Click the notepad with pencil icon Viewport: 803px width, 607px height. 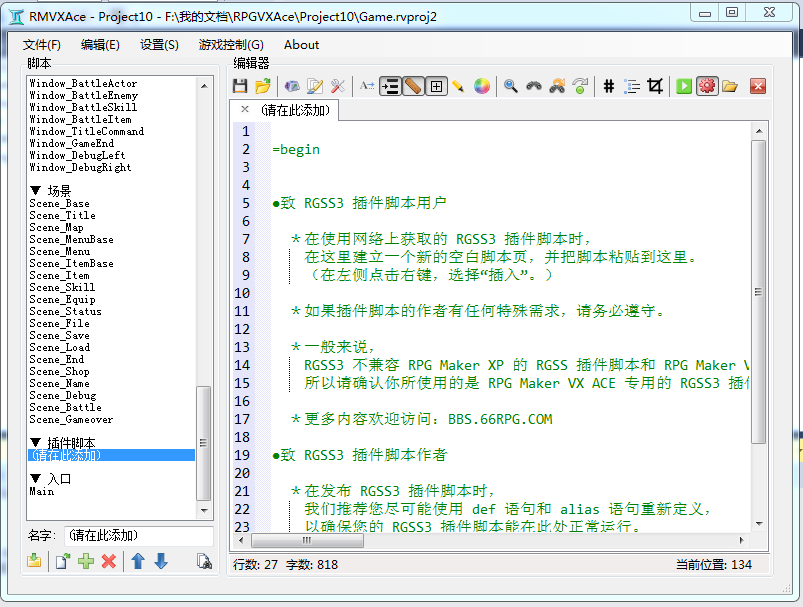pyautogui.click(x=315, y=86)
